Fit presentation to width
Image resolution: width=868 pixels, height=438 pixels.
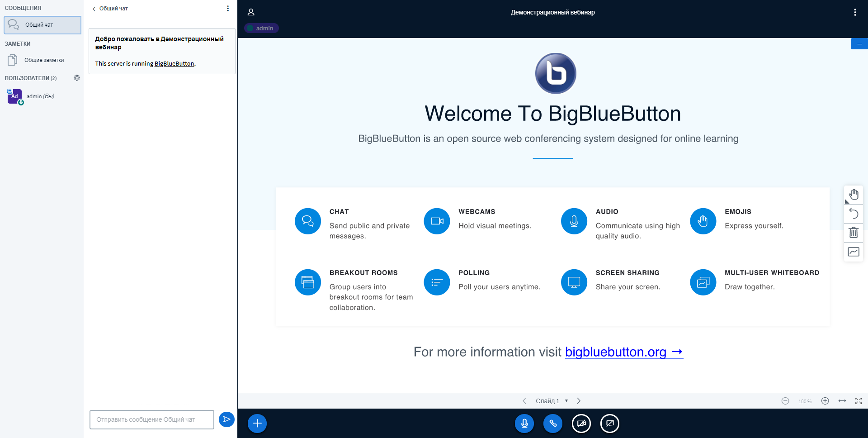842,401
